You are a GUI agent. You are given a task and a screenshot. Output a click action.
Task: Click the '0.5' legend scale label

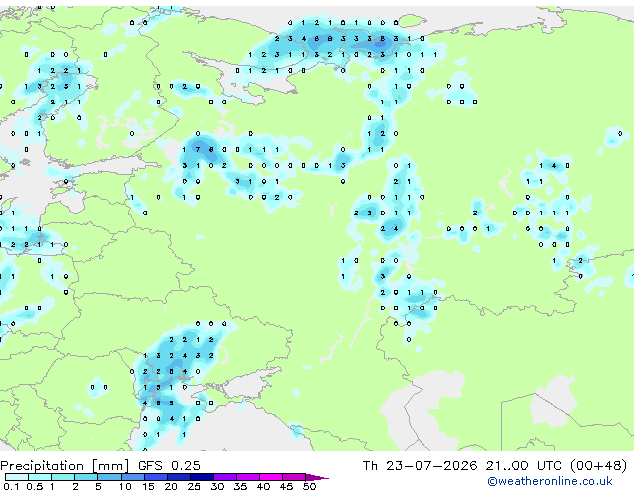click(35, 486)
